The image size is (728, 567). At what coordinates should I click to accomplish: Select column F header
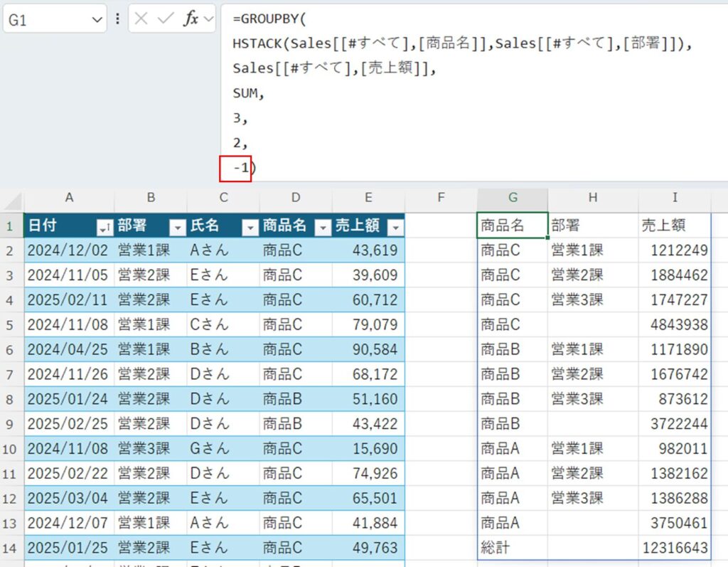coord(441,198)
